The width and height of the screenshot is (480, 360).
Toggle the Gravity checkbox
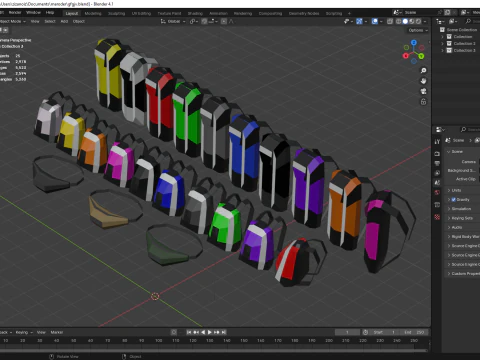pyautogui.click(x=453, y=199)
